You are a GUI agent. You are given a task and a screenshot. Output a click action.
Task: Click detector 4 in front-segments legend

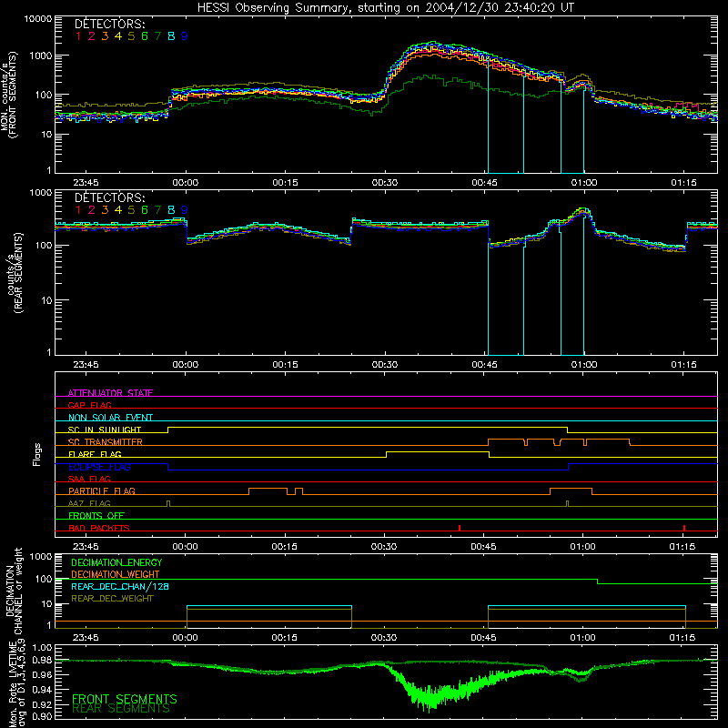pos(118,36)
